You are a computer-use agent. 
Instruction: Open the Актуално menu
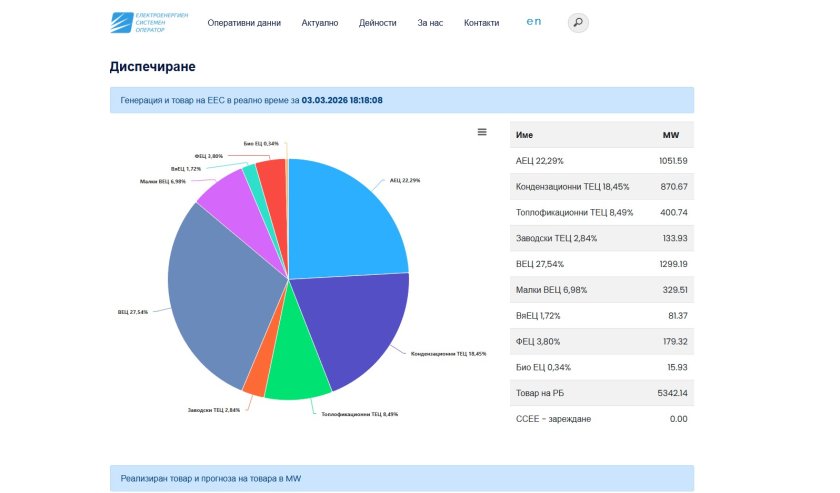click(320, 23)
